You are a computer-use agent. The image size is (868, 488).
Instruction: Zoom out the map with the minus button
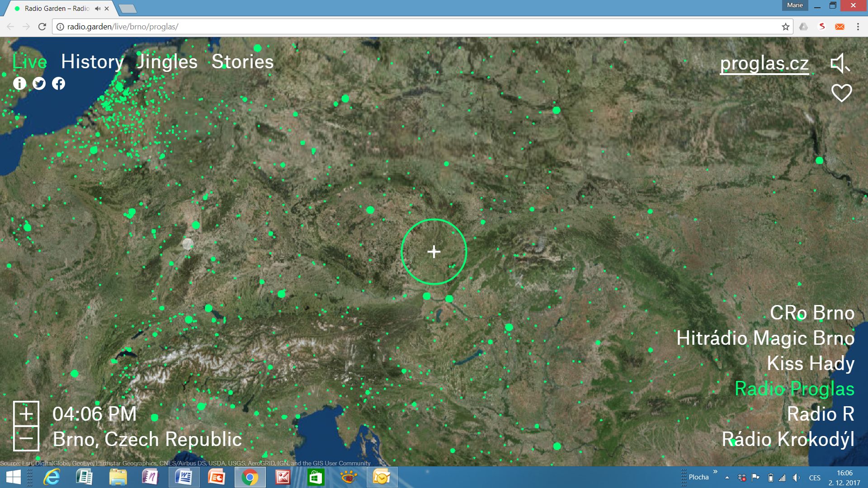click(x=26, y=438)
